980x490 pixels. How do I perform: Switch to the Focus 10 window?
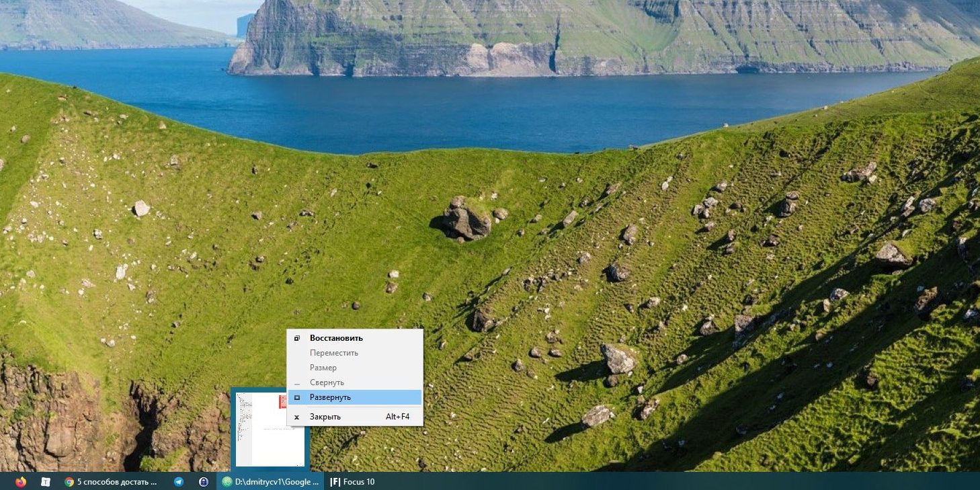click(x=359, y=481)
